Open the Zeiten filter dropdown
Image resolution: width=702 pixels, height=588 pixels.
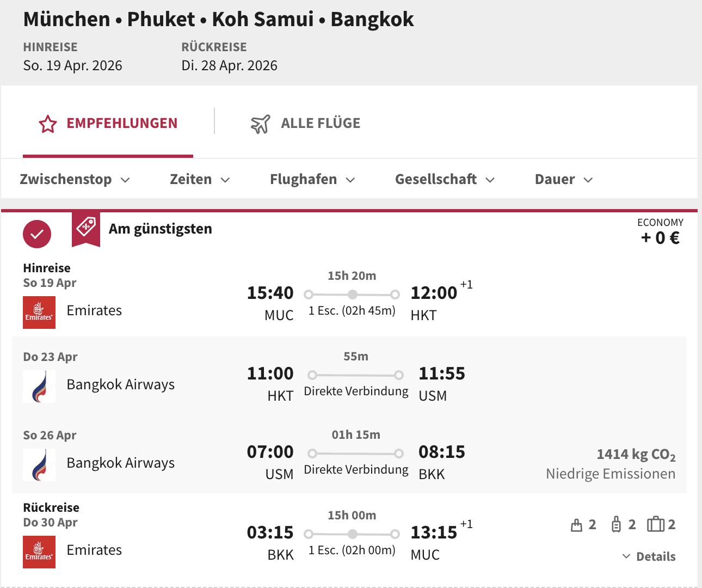point(200,179)
